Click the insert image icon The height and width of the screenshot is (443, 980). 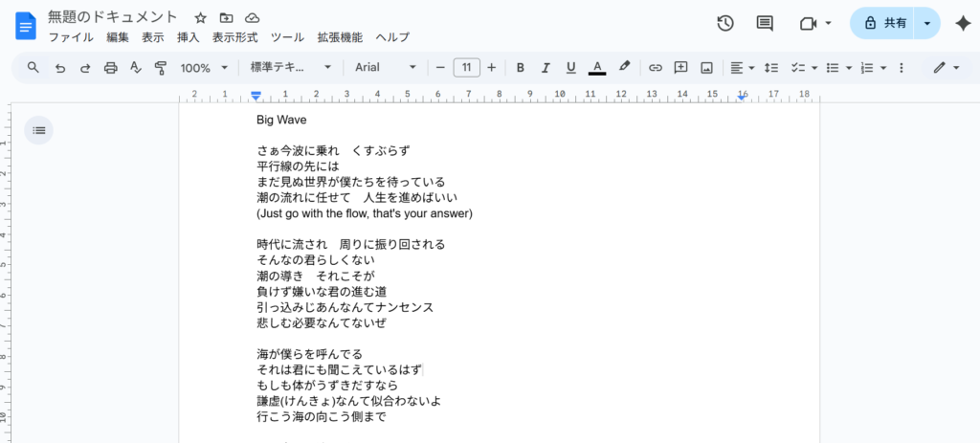pos(706,68)
